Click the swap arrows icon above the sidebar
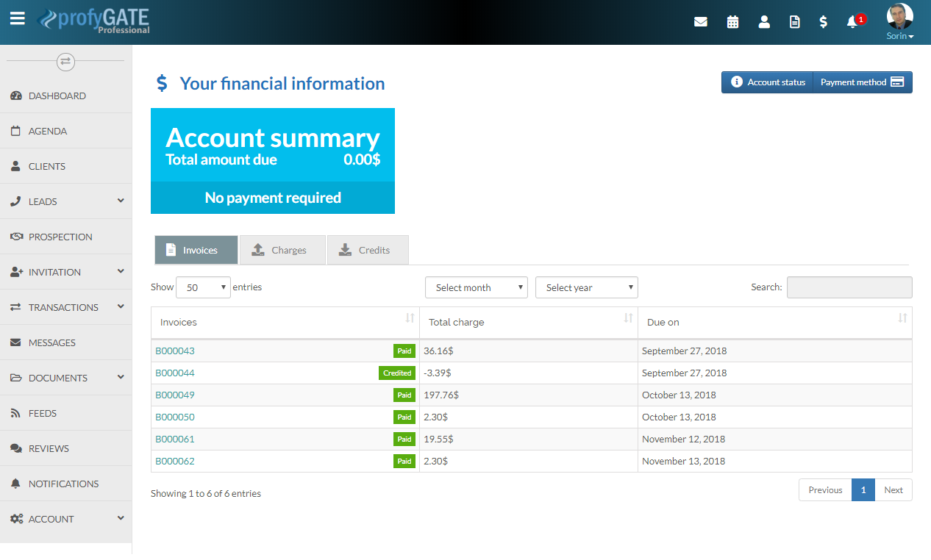 (x=65, y=62)
